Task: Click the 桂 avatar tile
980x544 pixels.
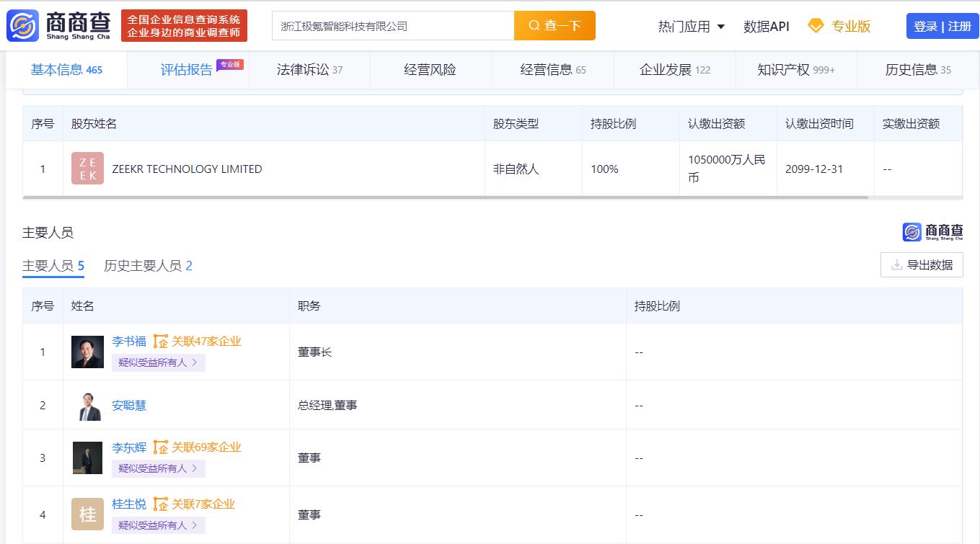Action: (87, 514)
